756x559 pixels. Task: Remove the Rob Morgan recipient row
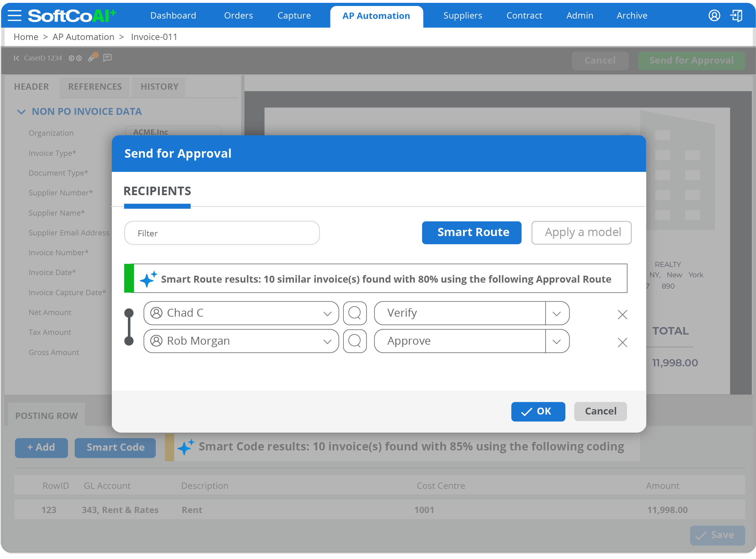click(x=622, y=342)
